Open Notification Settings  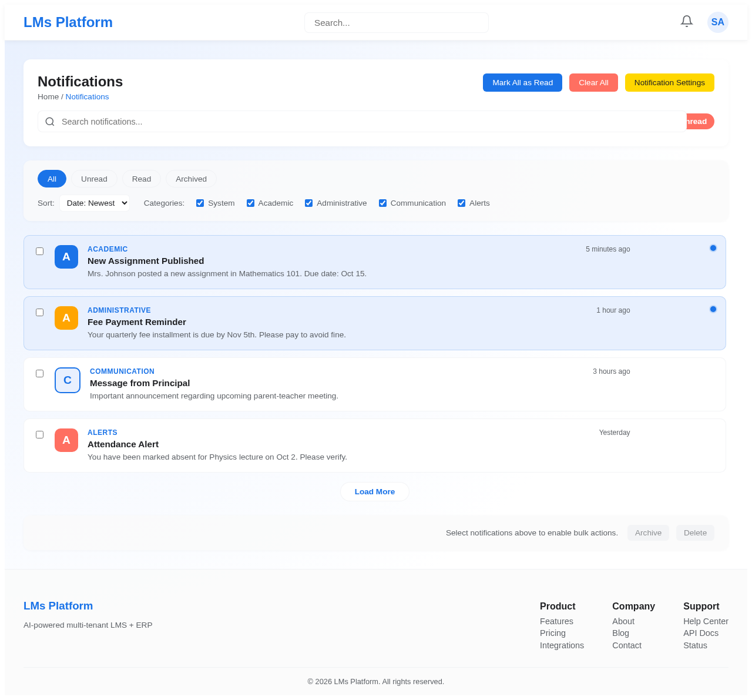[x=670, y=83]
